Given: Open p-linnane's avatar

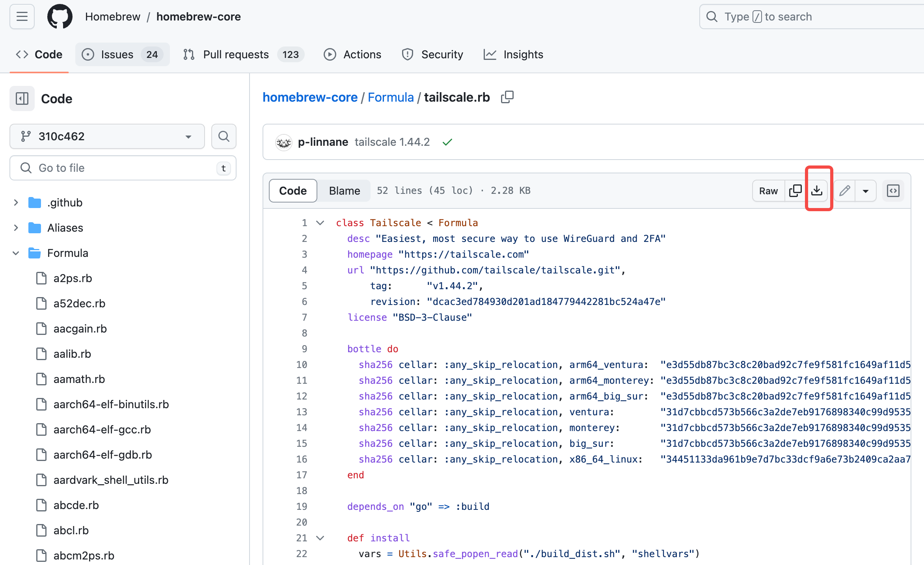Looking at the screenshot, I should pos(283,142).
